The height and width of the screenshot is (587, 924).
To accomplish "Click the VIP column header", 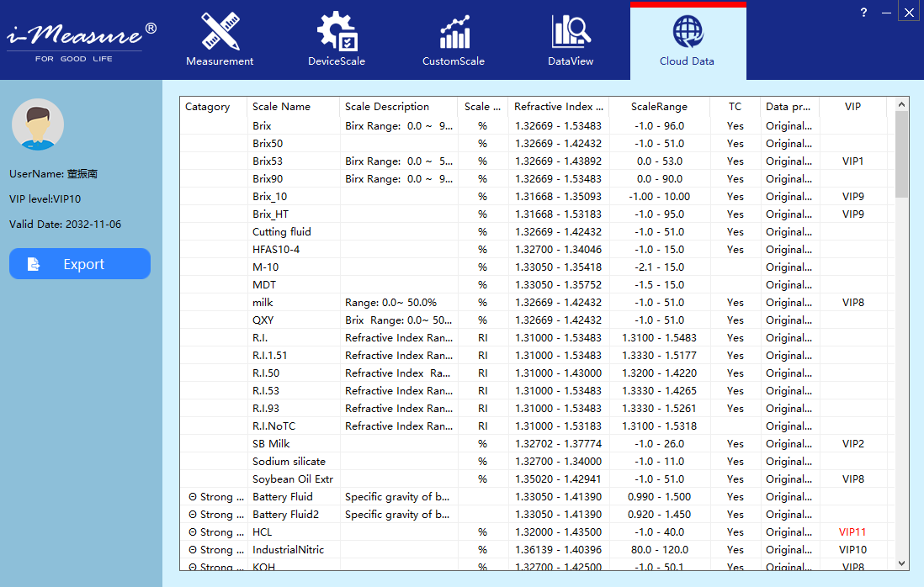I will point(852,107).
